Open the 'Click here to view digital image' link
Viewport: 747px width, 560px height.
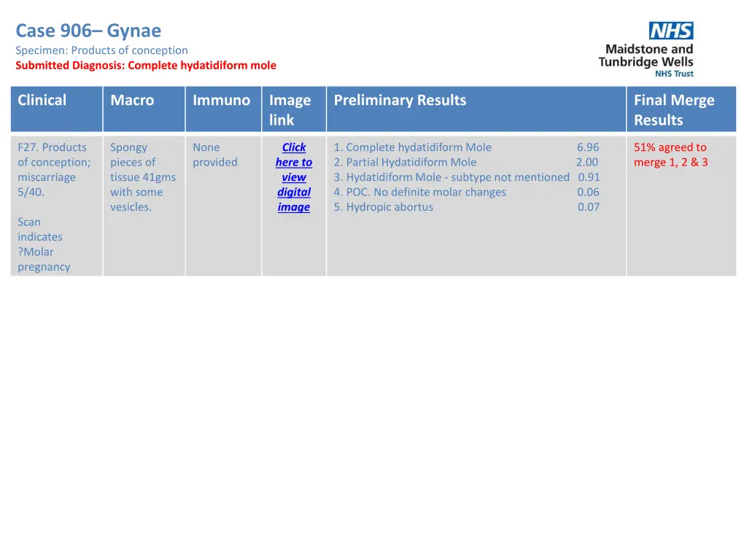pyautogui.click(x=294, y=177)
